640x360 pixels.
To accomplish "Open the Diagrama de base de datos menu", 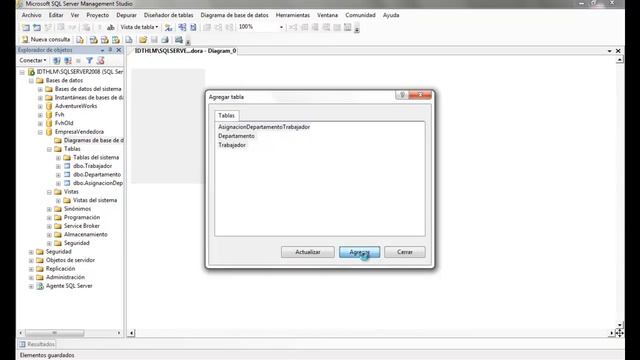I will [x=234, y=15].
